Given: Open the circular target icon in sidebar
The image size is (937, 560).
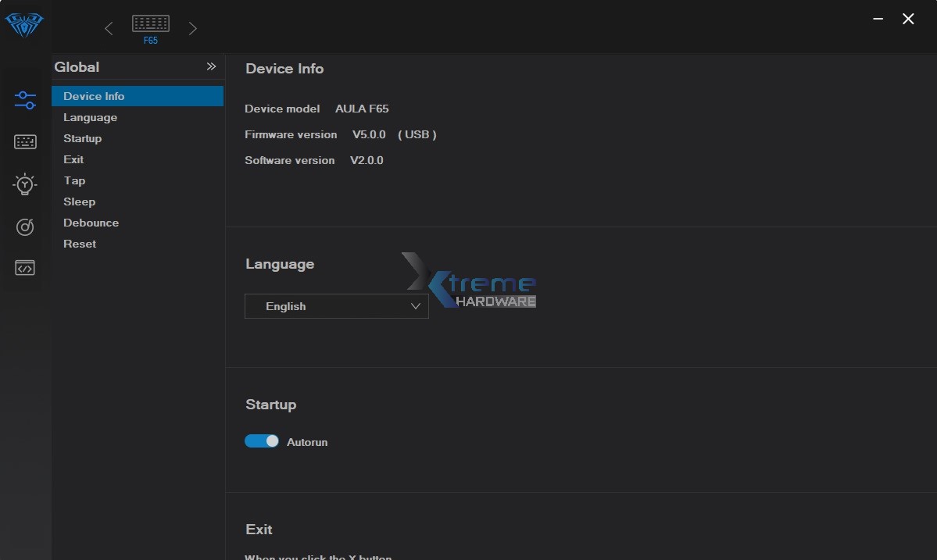Looking at the screenshot, I should [25, 226].
